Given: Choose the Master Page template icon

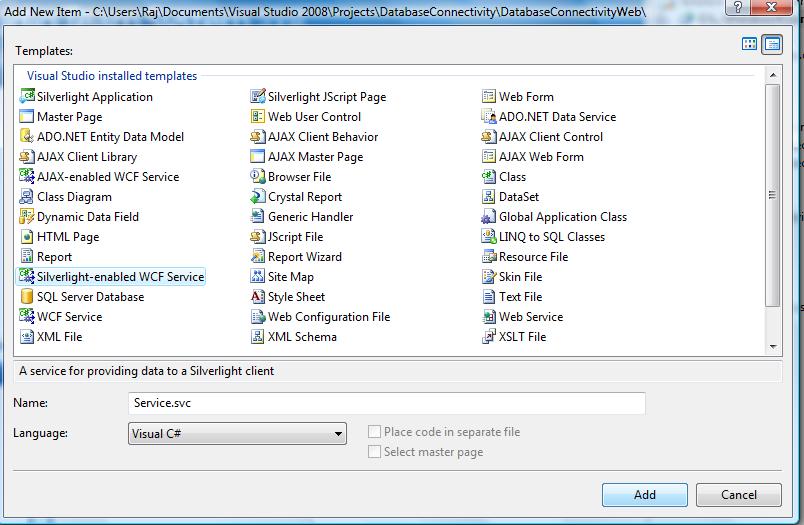Looking at the screenshot, I should [x=27, y=116].
